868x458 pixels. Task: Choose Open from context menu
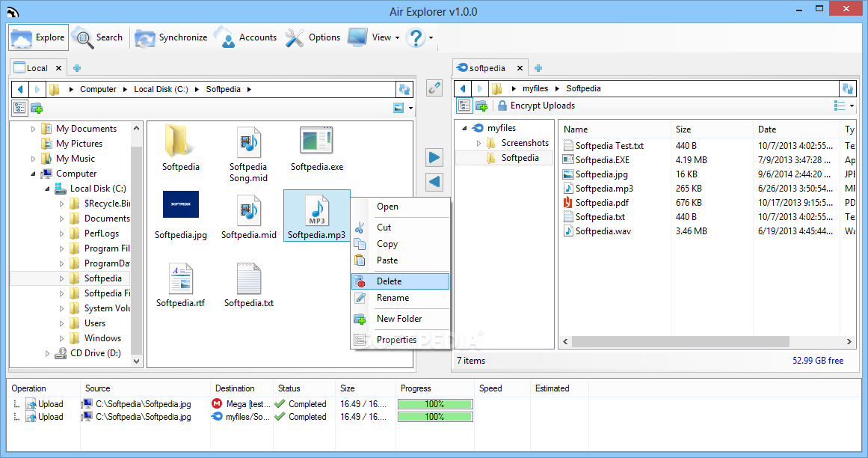click(400, 207)
